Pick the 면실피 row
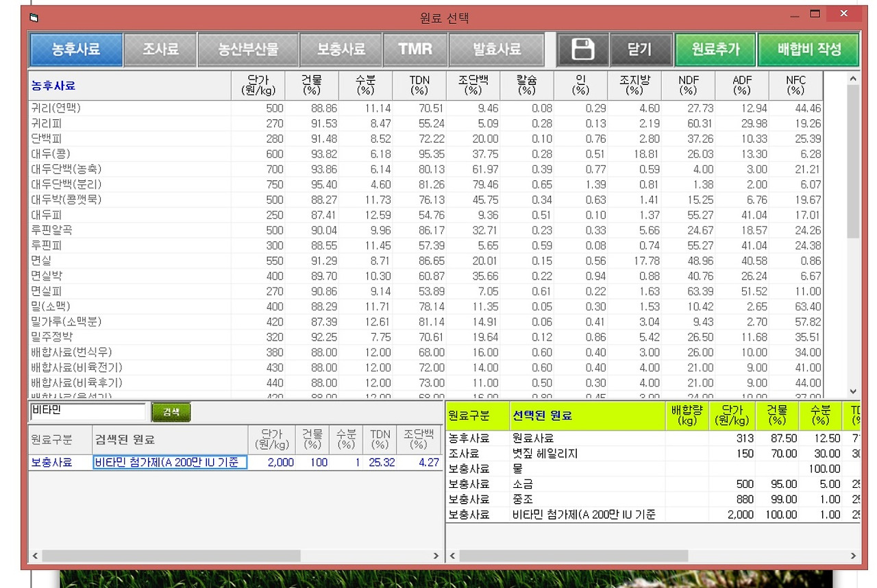The height and width of the screenshot is (588, 877). click(425, 291)
